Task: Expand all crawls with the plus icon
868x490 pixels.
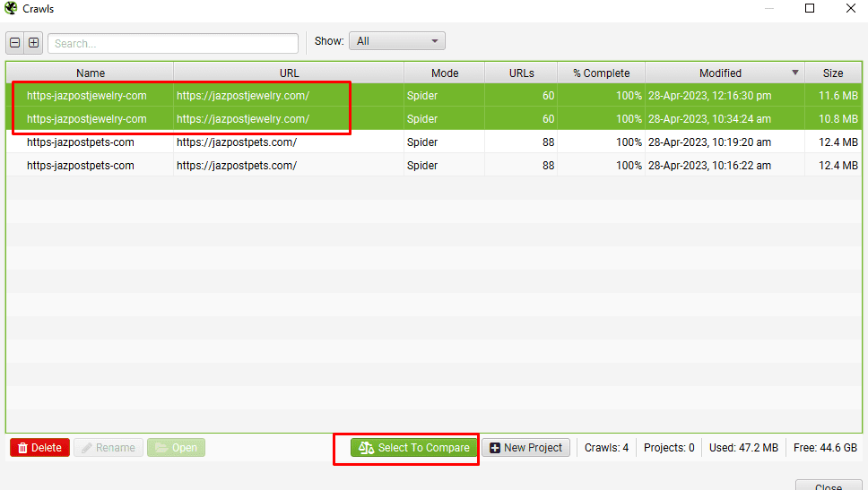Action: point(34,43)
